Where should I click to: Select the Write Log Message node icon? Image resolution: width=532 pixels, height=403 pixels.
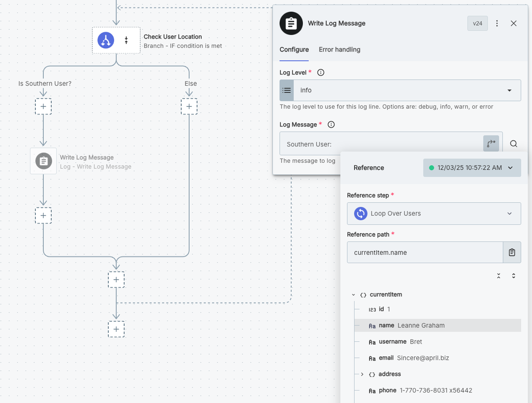tap(43, 161)
